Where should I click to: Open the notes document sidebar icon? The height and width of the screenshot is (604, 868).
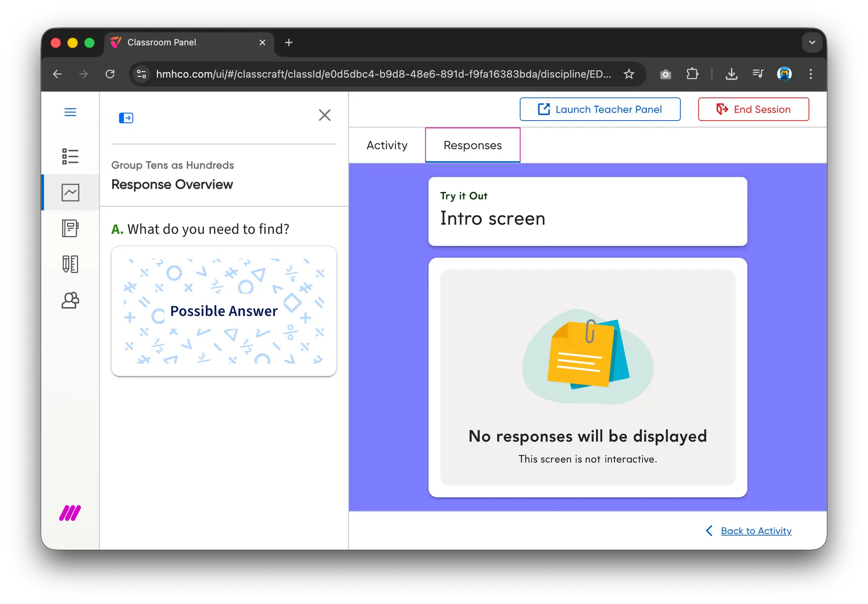click(x=70, y=228)
